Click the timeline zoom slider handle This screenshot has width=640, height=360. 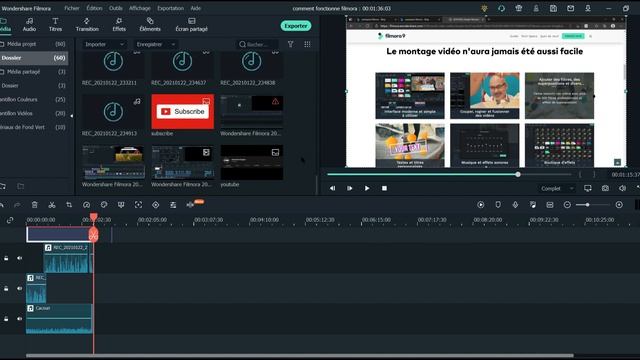(587, 204)
